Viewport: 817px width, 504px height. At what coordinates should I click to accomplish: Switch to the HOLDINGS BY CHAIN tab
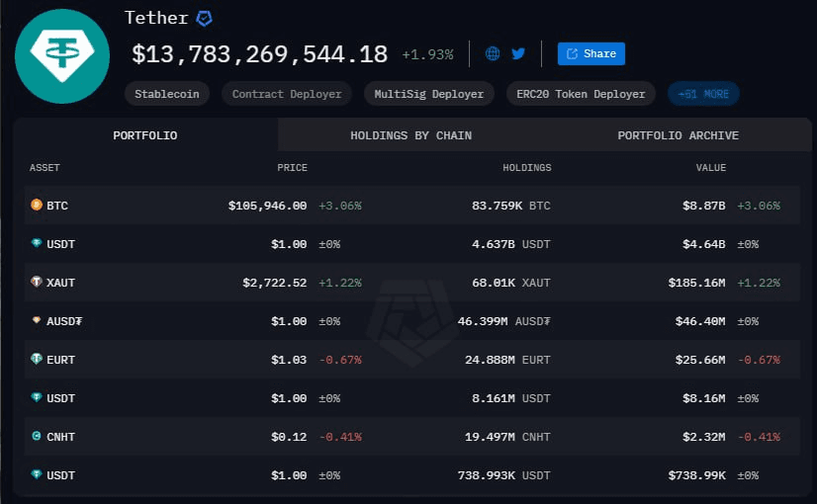(411, 135)
